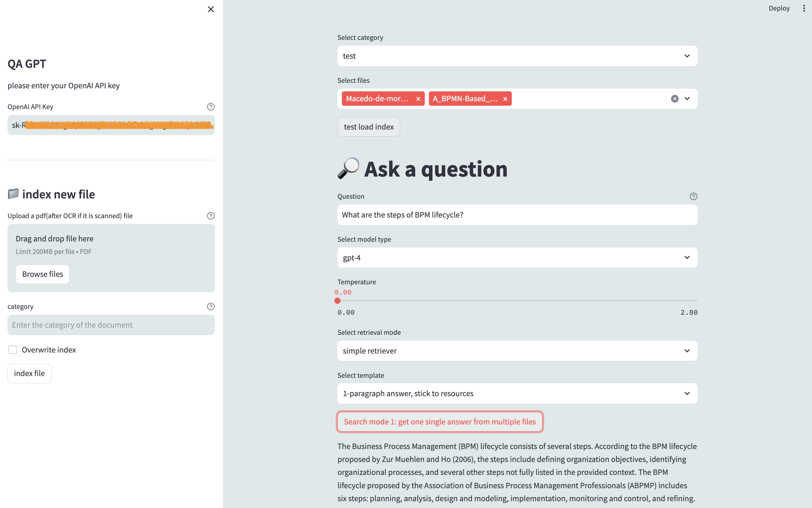The height and width of the screenshot is (508, 812).
Task: Open the three-dot main menu
Action: pos(804,9)
